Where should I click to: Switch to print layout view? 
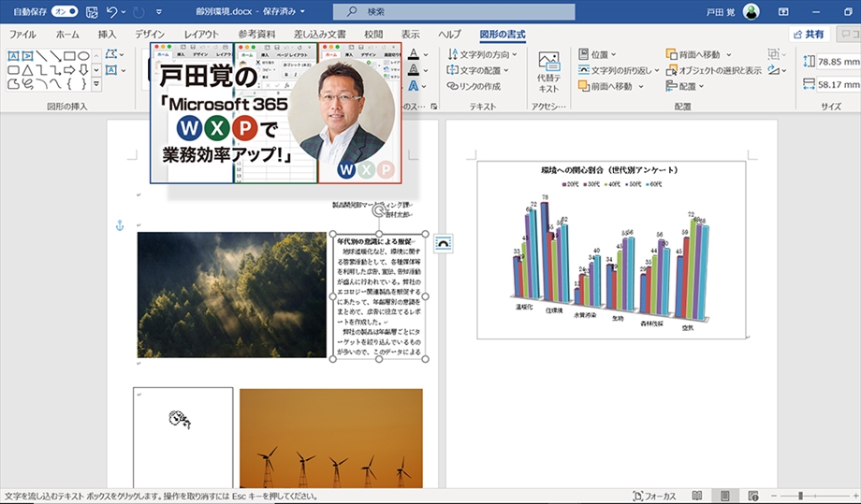(724, 496)
